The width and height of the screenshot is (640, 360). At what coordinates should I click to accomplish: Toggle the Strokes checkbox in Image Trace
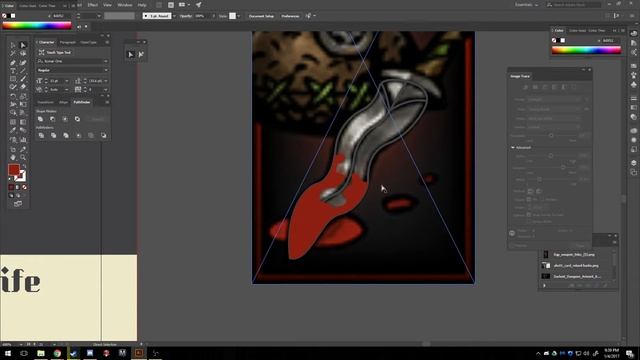[x=542, y=200]
